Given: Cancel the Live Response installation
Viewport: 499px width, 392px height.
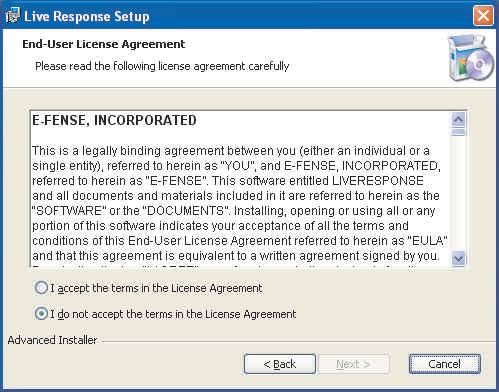Looking at the screenshot, I should 445,364.
